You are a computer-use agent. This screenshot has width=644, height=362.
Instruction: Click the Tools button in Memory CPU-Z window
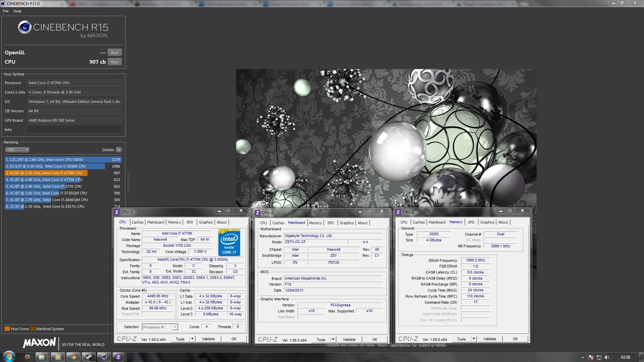[462, 339]
